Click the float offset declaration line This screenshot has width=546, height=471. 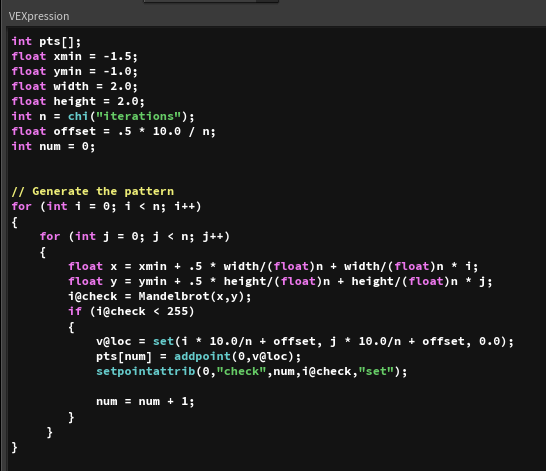click(114, 131)
